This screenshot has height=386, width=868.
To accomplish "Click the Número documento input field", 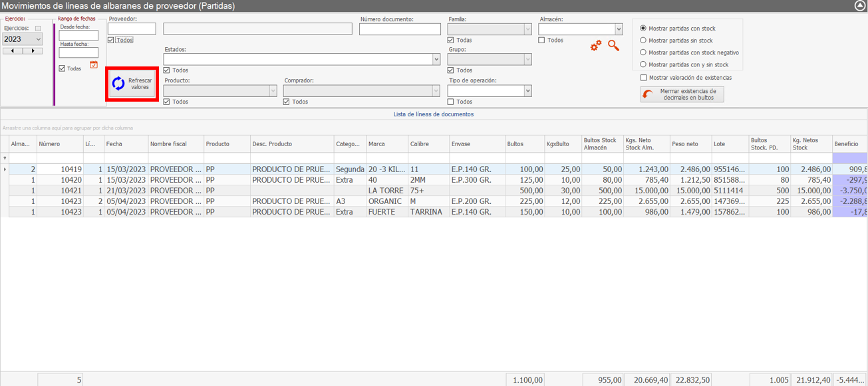I will [400, 29].
